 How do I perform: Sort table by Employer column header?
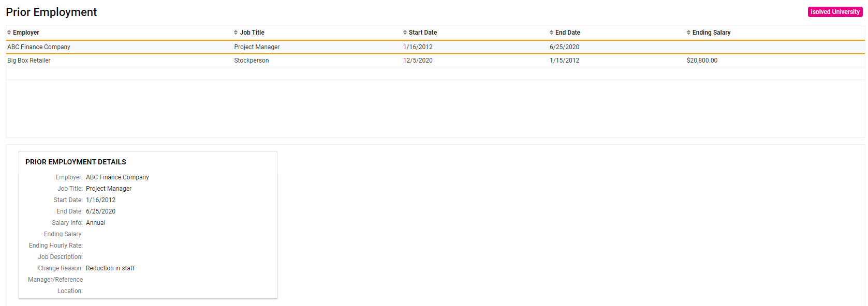coord(26,33)
